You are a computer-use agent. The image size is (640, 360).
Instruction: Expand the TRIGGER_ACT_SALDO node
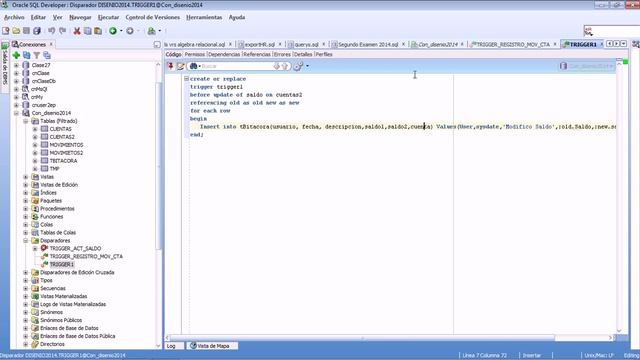click(35, 249)
